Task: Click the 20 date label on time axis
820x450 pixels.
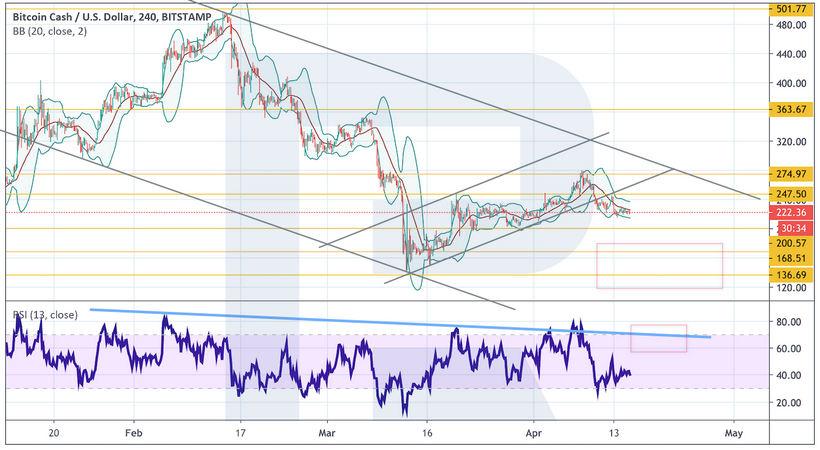Action: click(53, 433)
